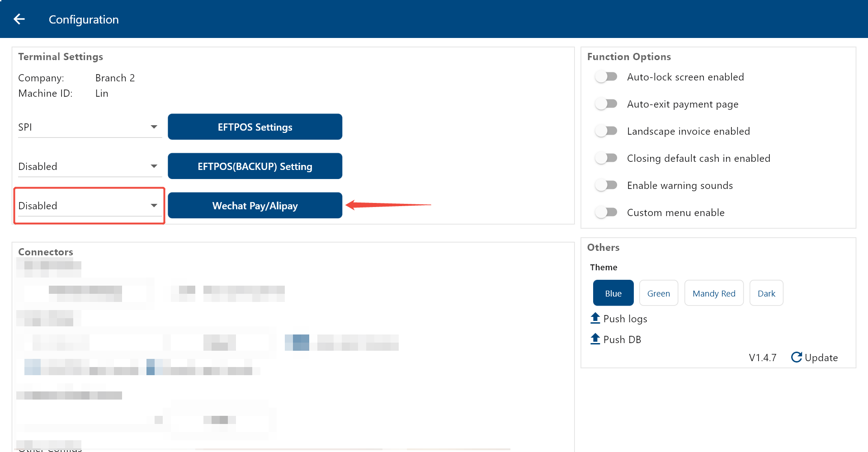The width and height of the screenshot is (868, 452).
Task: Click the Push DB upload icon
Action: [595, 339]
